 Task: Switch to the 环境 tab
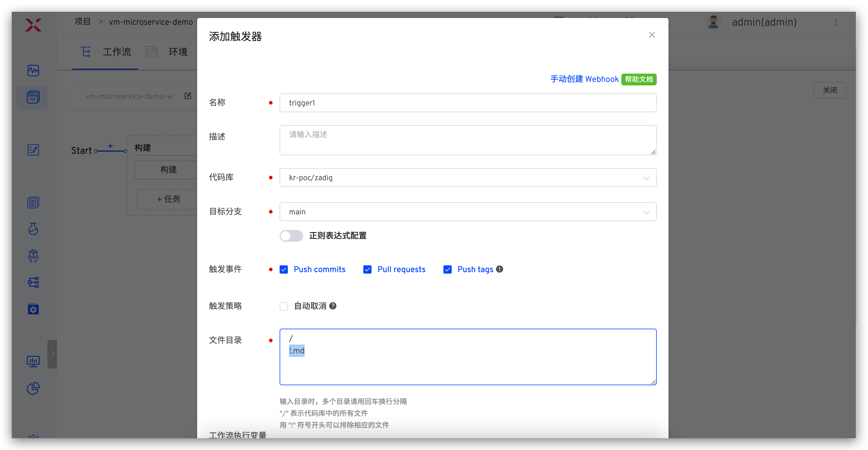[178, 52]
